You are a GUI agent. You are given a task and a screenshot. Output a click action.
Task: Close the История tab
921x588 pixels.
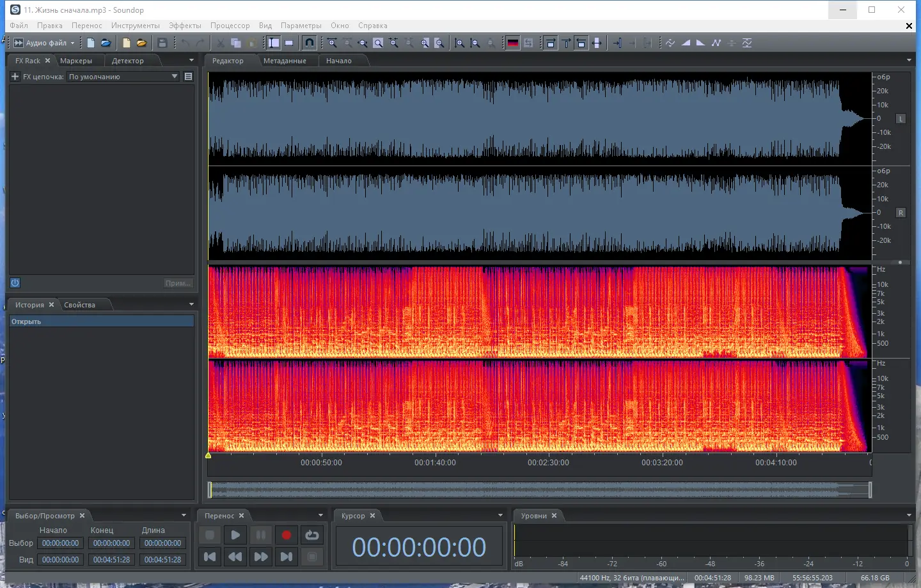pos(51,305)
